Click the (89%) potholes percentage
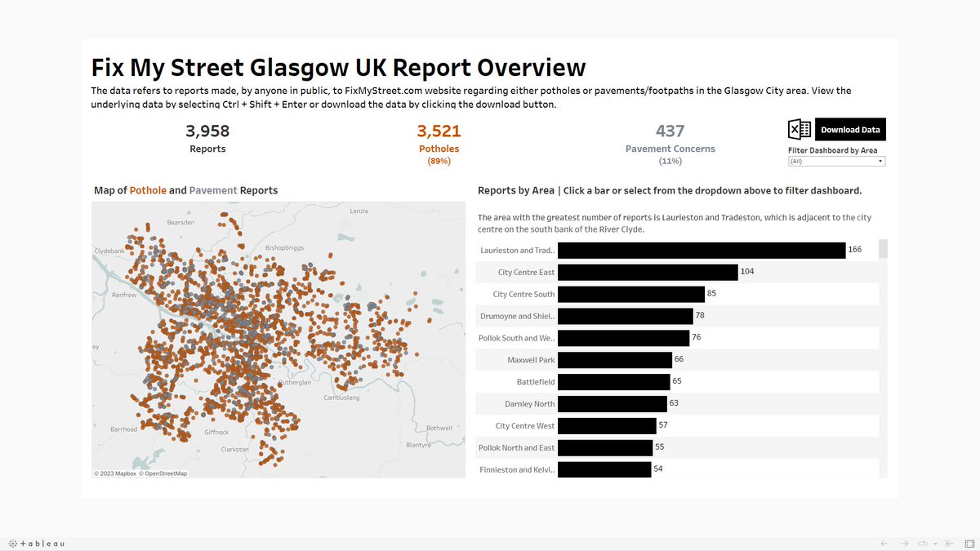Viewport: 980px width, 551px height. click(439, 162)
